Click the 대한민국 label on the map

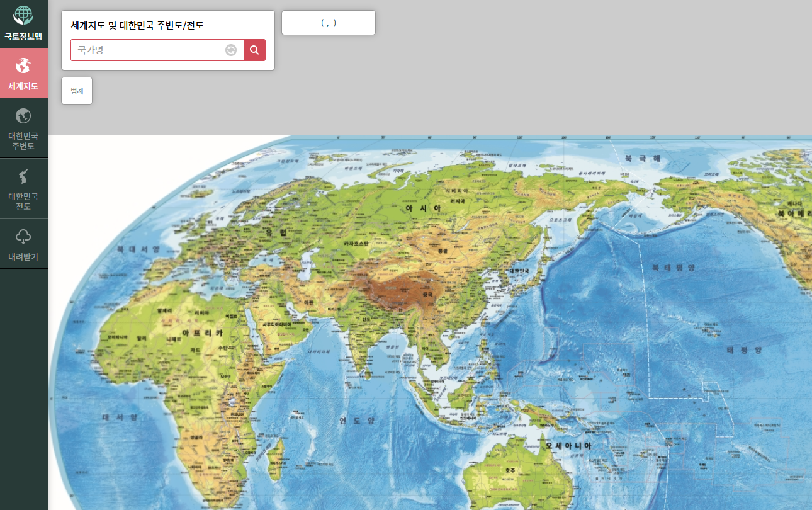coord(520,271)
